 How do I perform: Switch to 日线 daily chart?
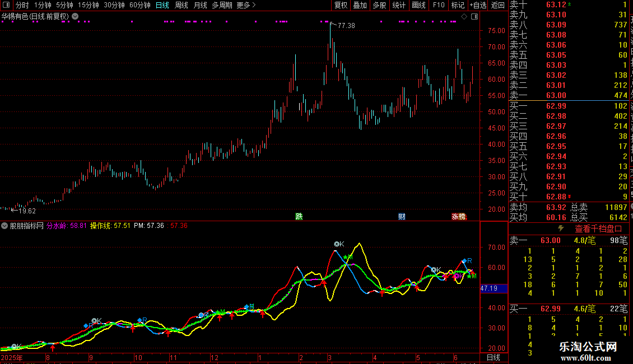[x=162, y=5]
